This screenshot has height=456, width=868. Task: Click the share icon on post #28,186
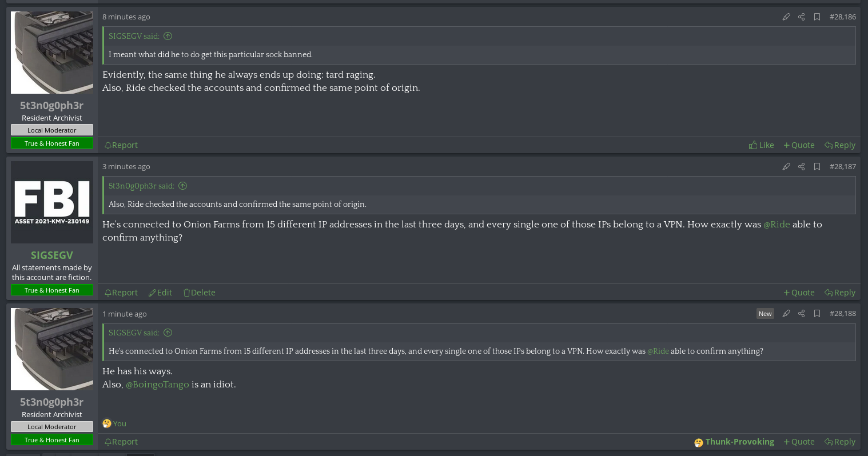coord(801,17)
